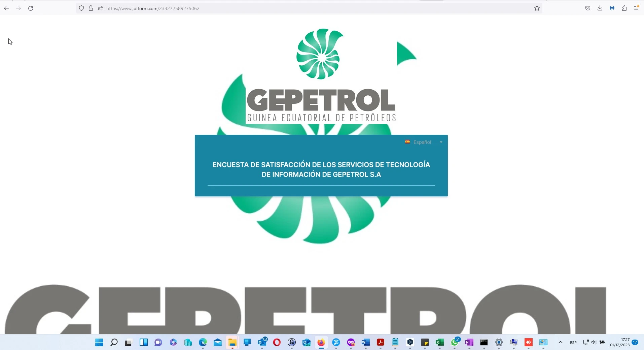
Task: Launch WhatsApp from the taskbar
Action: (x=455, y=343)
